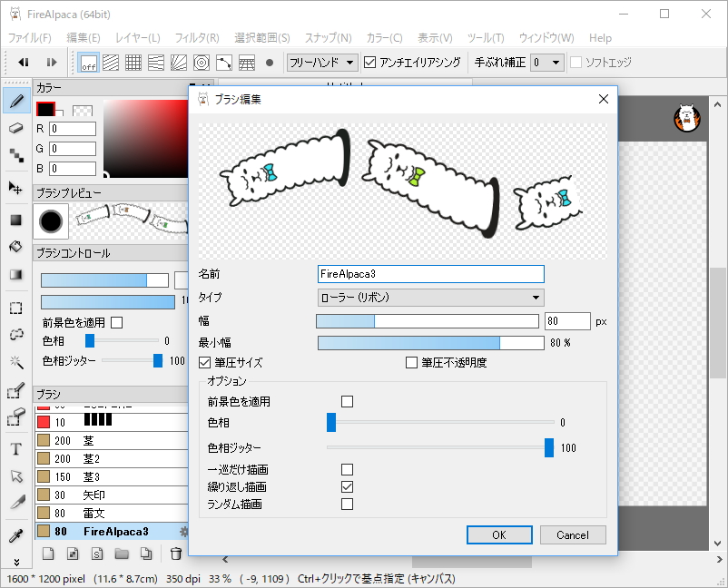Enable vanishing point snap

[156, 63]
